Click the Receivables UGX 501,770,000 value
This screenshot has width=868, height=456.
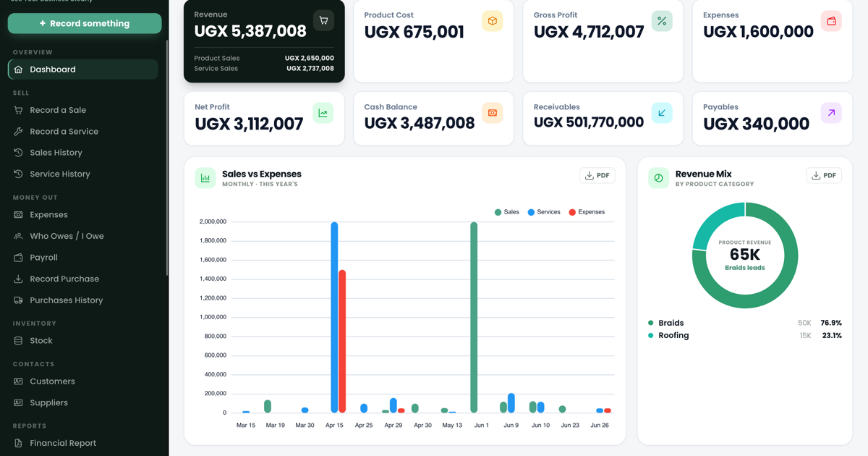pos(589,122)
